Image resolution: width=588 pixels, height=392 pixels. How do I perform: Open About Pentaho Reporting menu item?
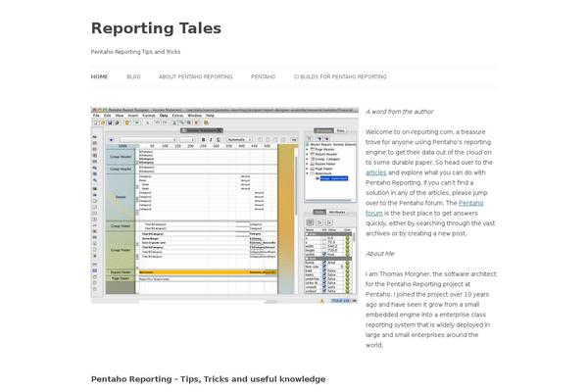pyautogui.click(x=196, y=76)
